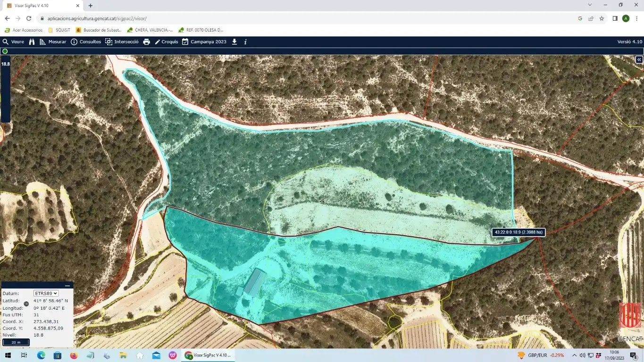644x362 pixels.
Task: Launch Microsoft Edge from the taskbar
Action: [41, 355]
